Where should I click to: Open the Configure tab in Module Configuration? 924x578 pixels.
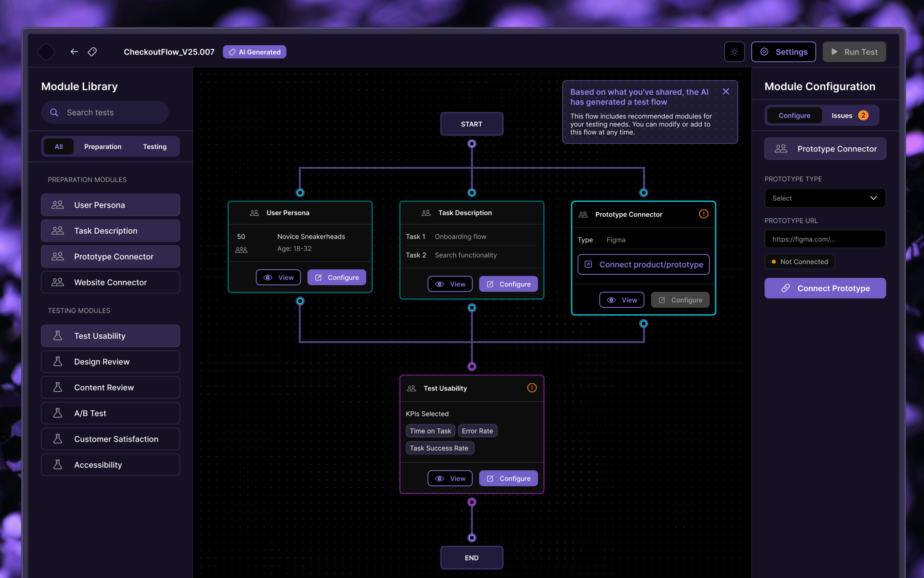click(794, 116)
